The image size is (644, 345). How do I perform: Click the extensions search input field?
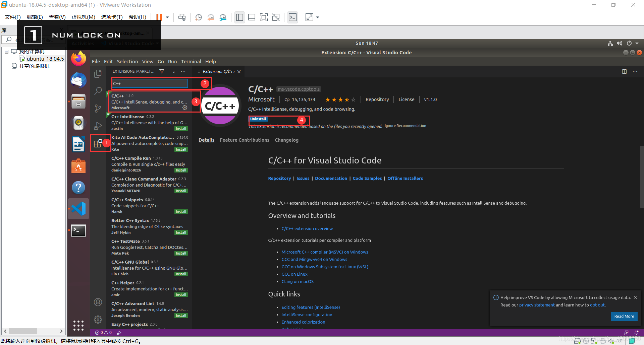click(x=150, y=83)
